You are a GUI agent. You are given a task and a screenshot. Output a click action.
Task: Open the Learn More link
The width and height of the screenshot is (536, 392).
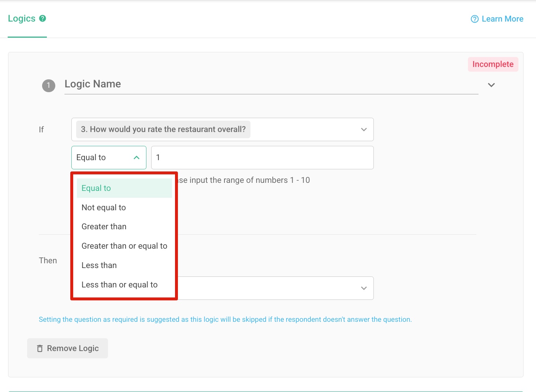coord(503,19)
